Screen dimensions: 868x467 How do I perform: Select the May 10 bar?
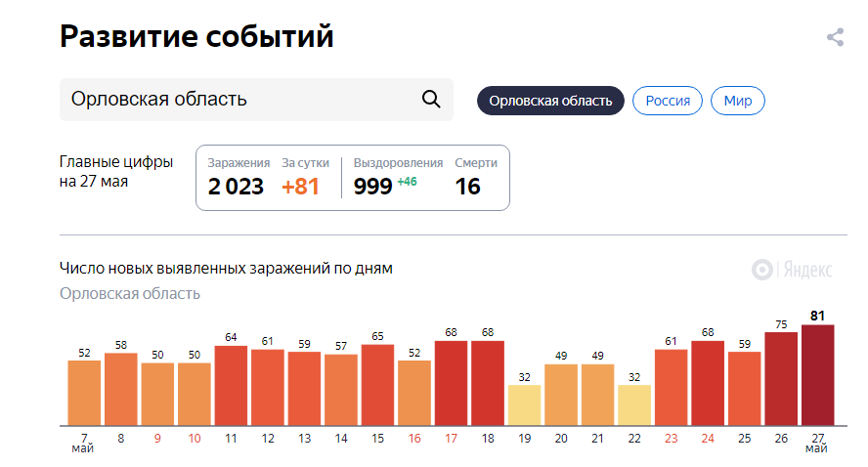click(x=195, y=394)
